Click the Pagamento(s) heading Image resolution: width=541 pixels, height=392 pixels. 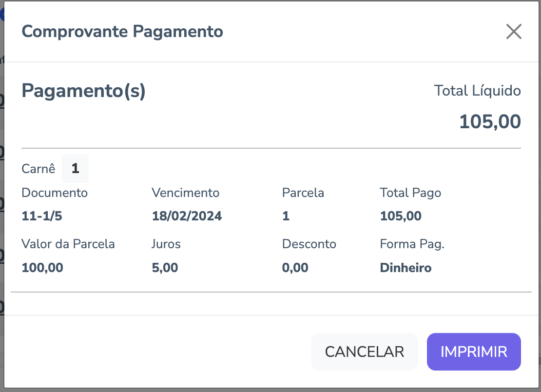pos(83,91)
